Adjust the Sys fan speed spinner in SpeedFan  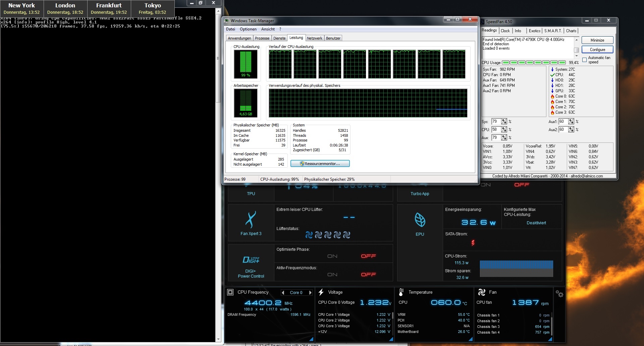point(504,122)
